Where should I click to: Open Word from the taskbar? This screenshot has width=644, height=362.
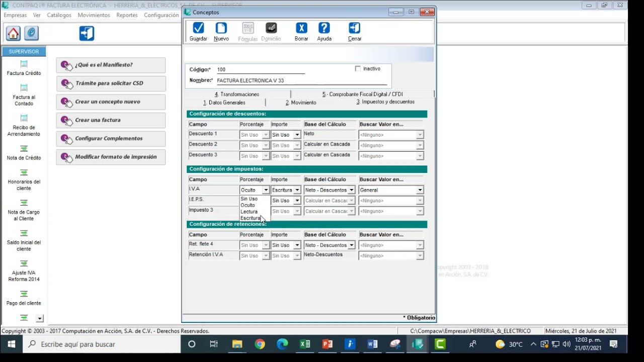(x=372, y=344)
